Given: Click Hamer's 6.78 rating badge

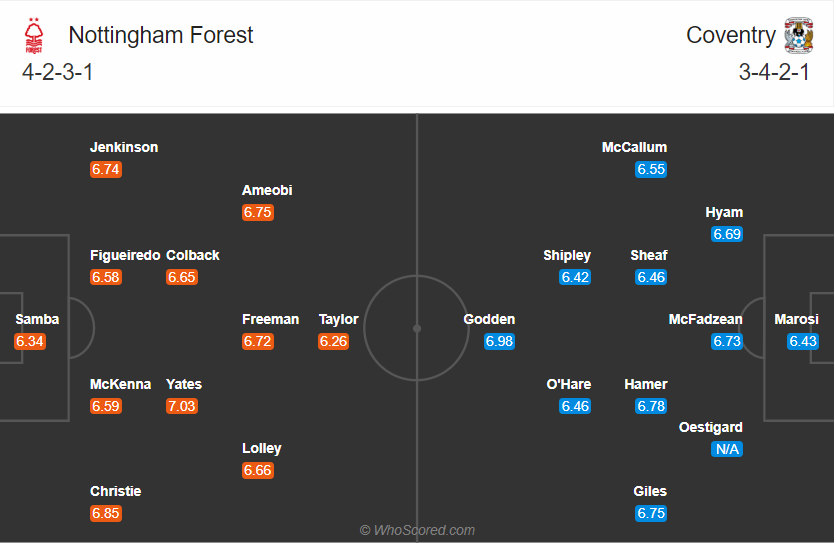Looking at the screenshot, I should tap(651, 406).
